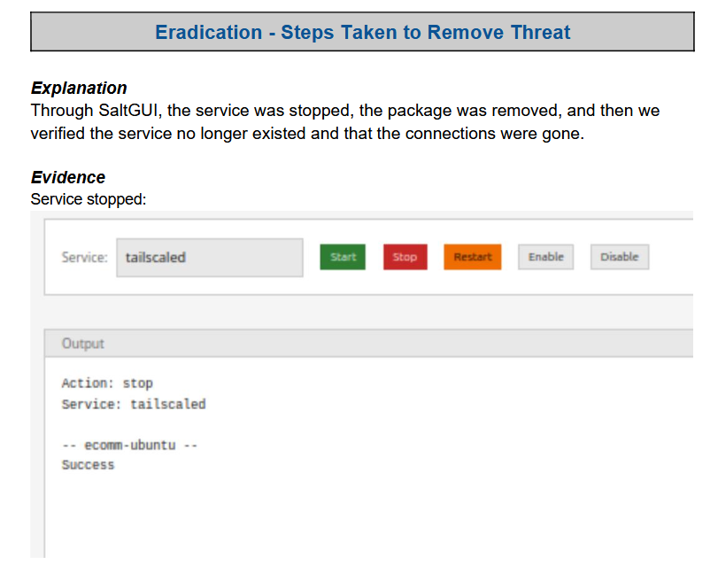Viewport: 718px width, 588px height.
Task: Click the word SaltGUI in the explanation
Action: click(x=130, y=111)
